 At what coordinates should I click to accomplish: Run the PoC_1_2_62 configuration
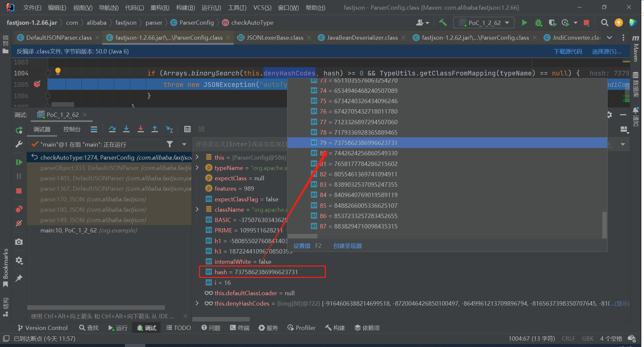pyautogui.click(x=524, y=23)
